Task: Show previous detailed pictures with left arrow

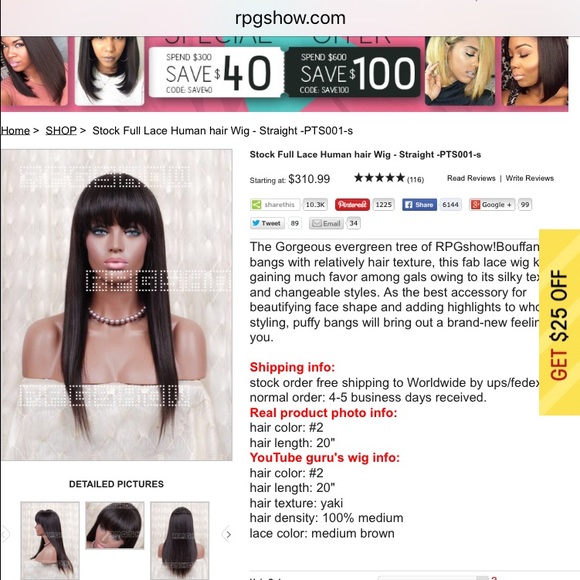Action: point(6,535)
